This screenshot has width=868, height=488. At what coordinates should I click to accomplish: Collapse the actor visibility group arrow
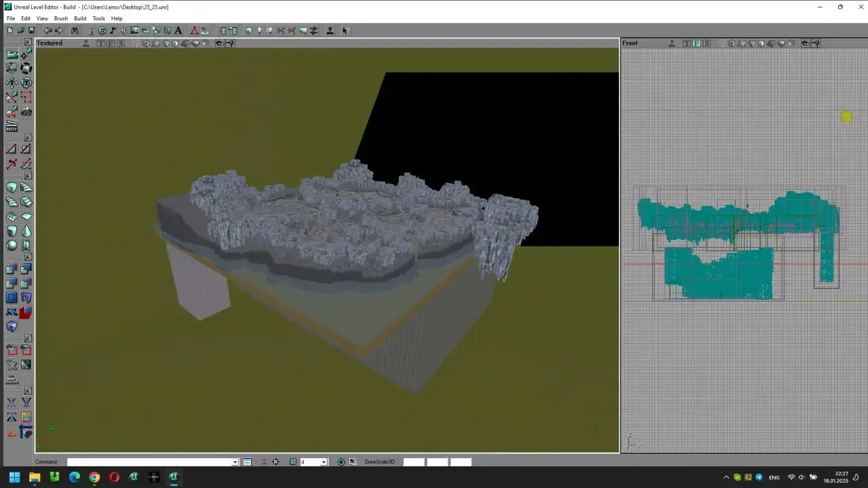tap(28, 338)
